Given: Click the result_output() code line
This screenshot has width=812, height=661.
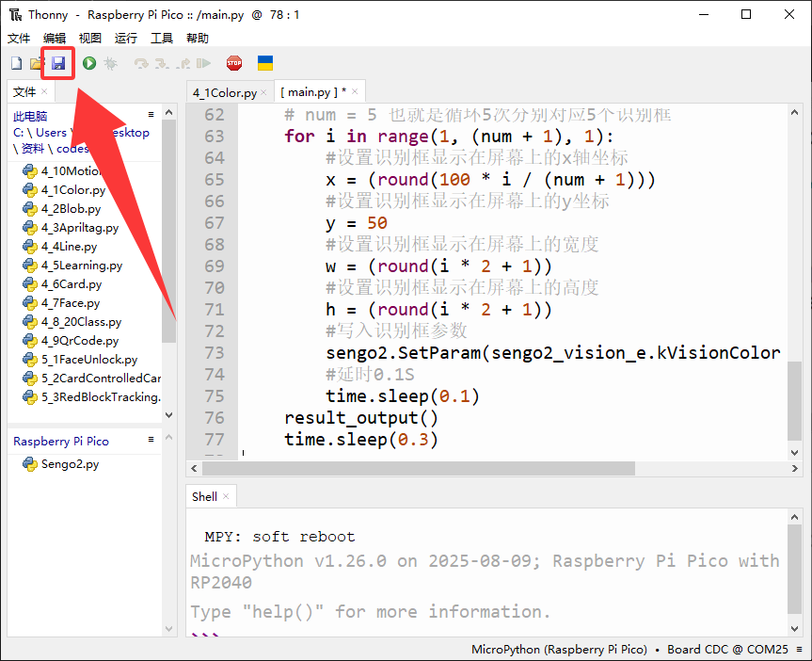Looking at the screenshot, I should 361,418.
